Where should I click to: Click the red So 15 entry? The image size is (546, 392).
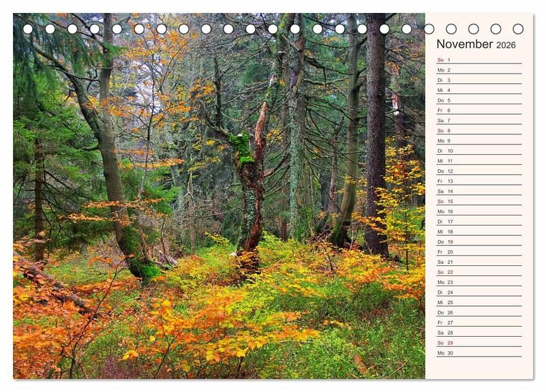478,201
